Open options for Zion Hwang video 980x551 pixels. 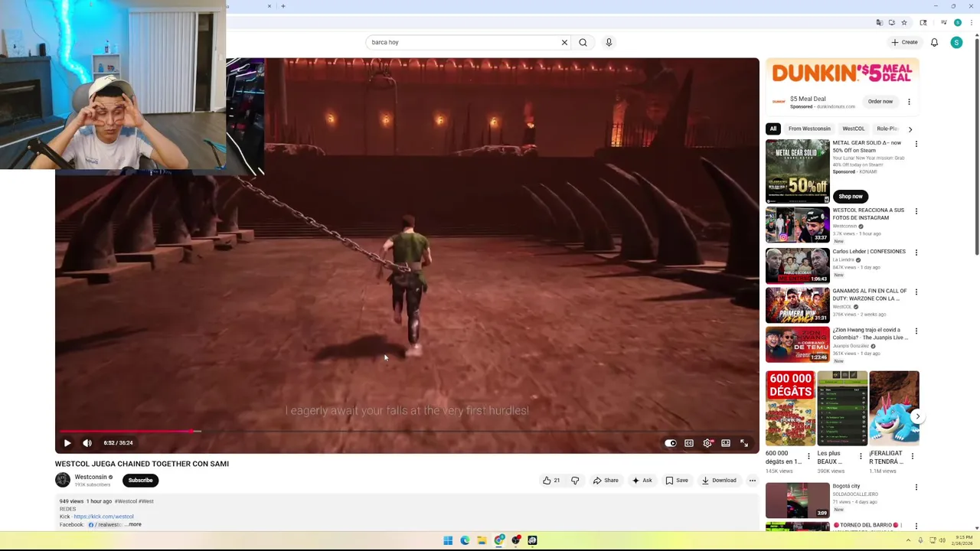coord(916,331)
